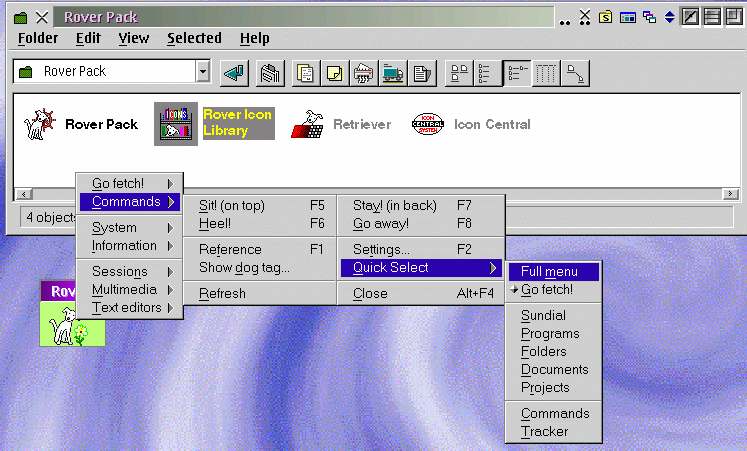747x451 pixels.
Task: Choose Show dog tag... menu item
Action: [x=260, y=268]
